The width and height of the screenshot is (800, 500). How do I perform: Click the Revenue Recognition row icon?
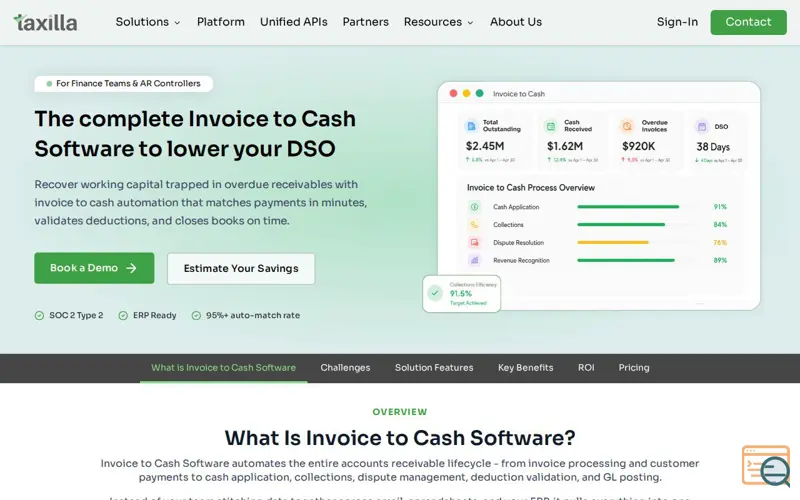[x=474, y=260]
